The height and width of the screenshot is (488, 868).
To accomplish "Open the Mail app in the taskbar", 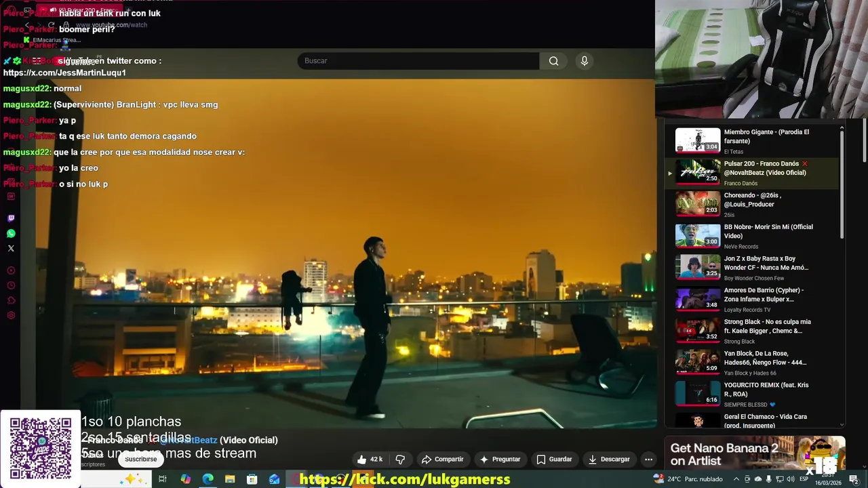I will [274, 479].
